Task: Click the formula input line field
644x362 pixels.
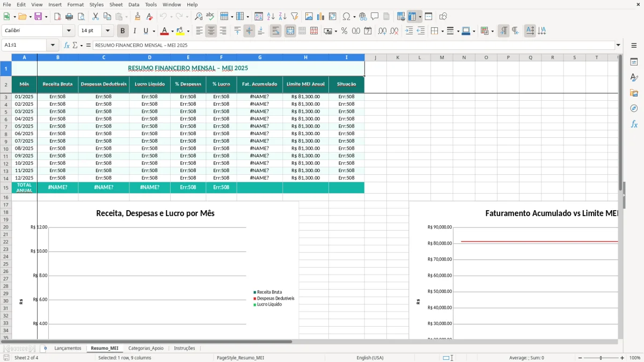Action: coord(354,45)
